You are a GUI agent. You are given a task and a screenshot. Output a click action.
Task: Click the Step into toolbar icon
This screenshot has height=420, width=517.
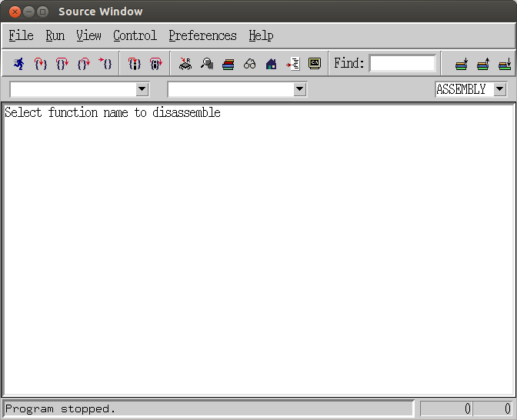tap(41, 63)
